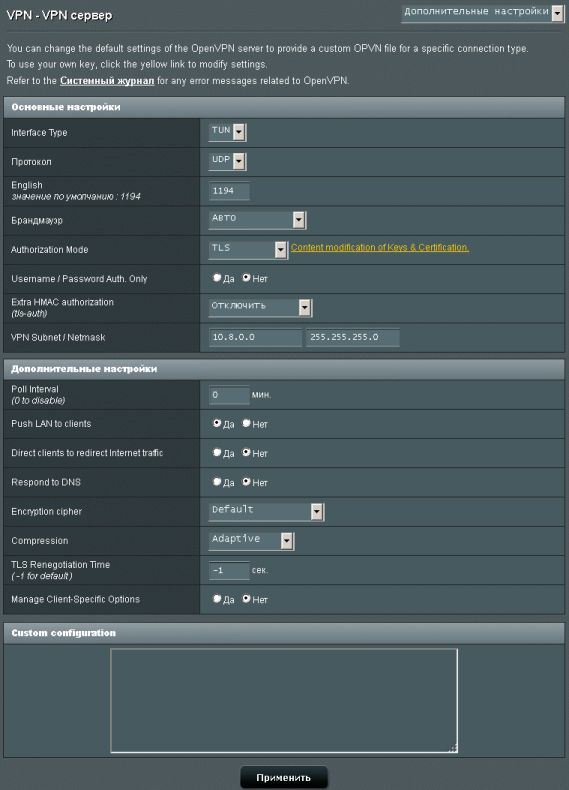Click the TLS Renegotiation Time field
569x790 pixels.
[x=229, y=570]
